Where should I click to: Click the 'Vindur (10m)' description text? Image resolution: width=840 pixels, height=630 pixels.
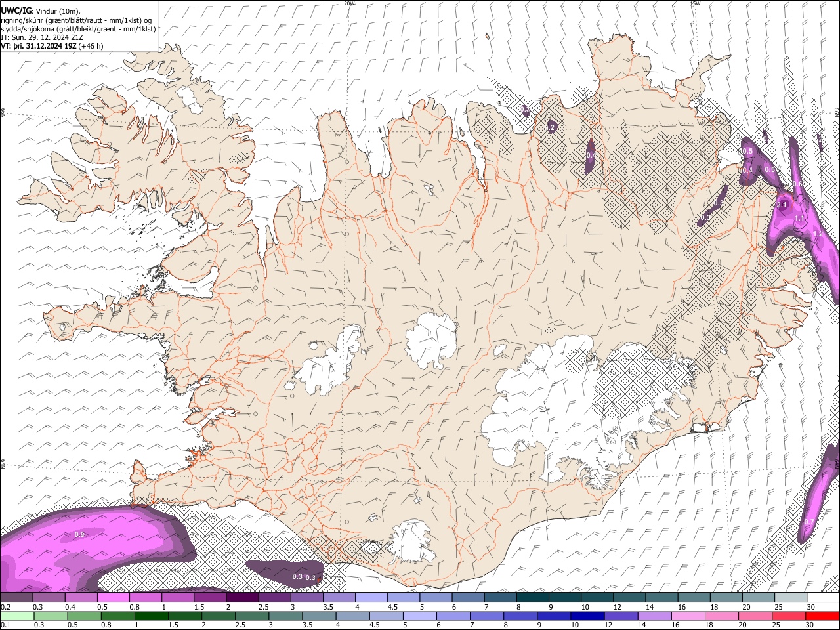click(58, 11)
